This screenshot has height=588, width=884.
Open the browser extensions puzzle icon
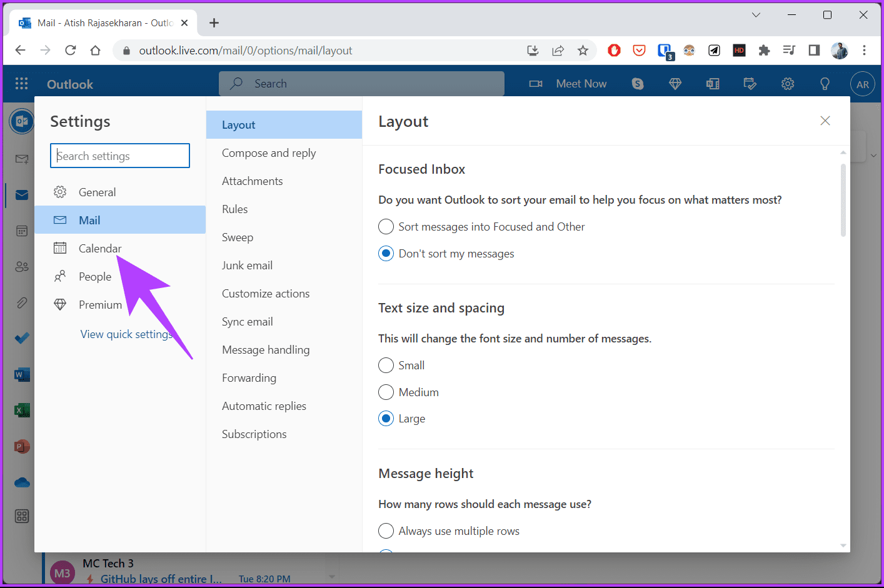tap(764, 51)
